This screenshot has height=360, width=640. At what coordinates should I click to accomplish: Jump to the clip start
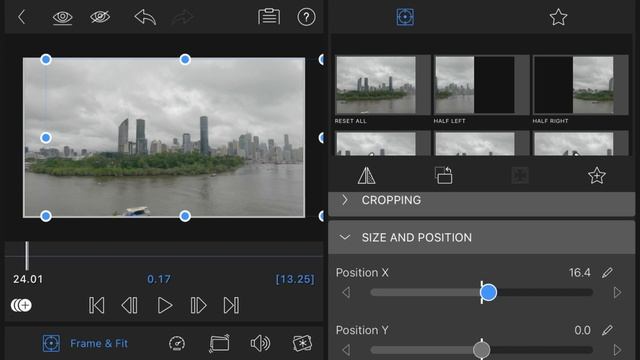click(x=96, y=305)
